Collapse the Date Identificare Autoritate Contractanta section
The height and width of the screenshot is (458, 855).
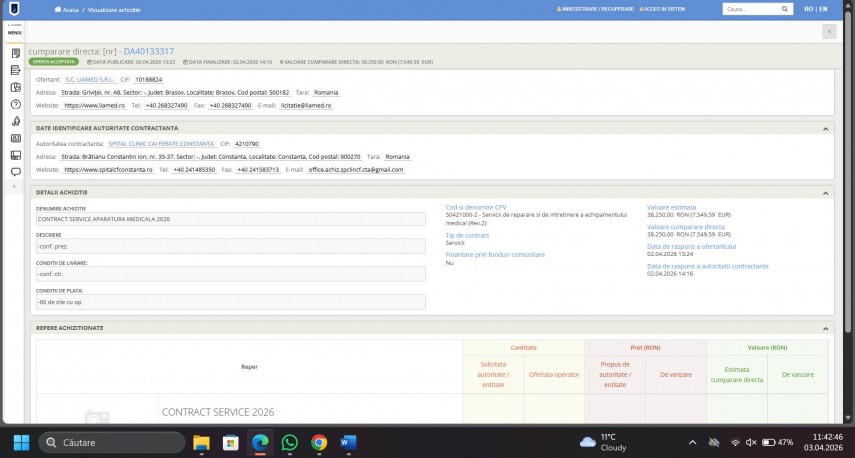(x=825, y=128)
